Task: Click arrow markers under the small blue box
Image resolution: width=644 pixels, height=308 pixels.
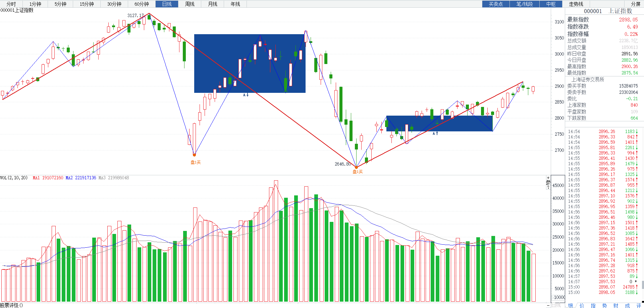Action: [x=435, y=133]
